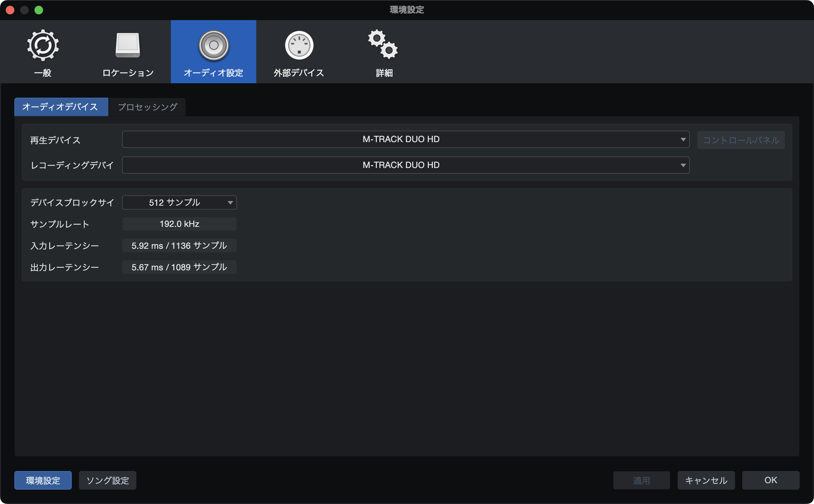This screenshot has width=814, height=504.
Task: Open the レコーディングデバイス M-TRACK DUO HD dropdown
Action: coord(406,165)
